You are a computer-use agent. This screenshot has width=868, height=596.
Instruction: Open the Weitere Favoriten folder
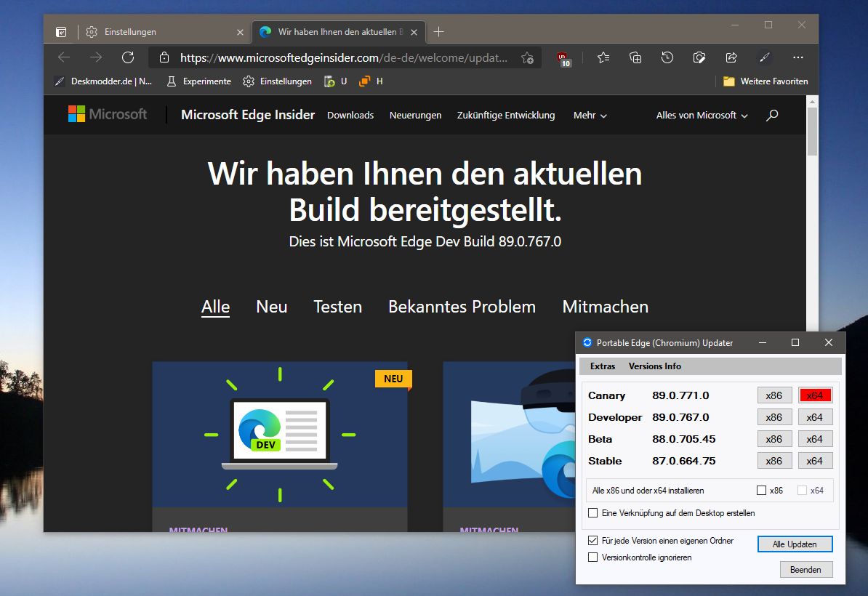765,81
